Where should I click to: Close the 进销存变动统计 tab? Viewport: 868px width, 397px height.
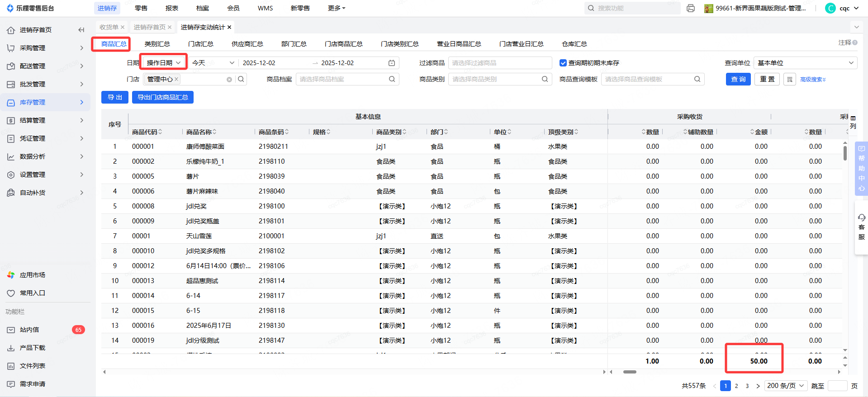click(x=229, y=27)
